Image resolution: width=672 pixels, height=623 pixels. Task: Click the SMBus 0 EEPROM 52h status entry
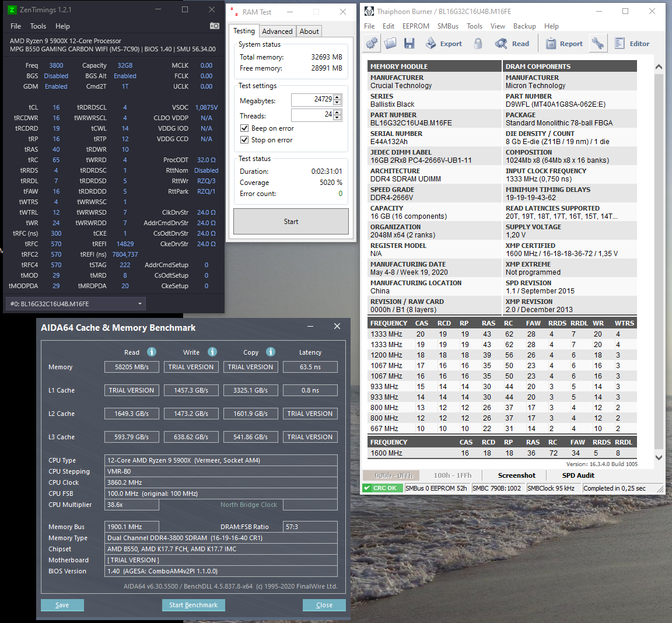[x=436, y=488]
